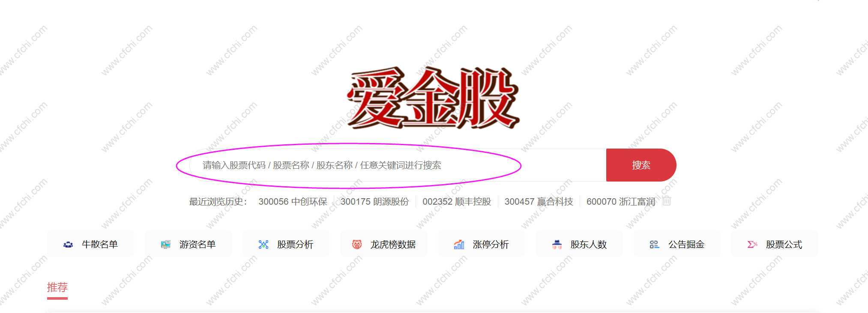Clear browsing history with trash icon
Image resolution: width=868 pixels, height=313 pixels.
[x=667, y=201]
